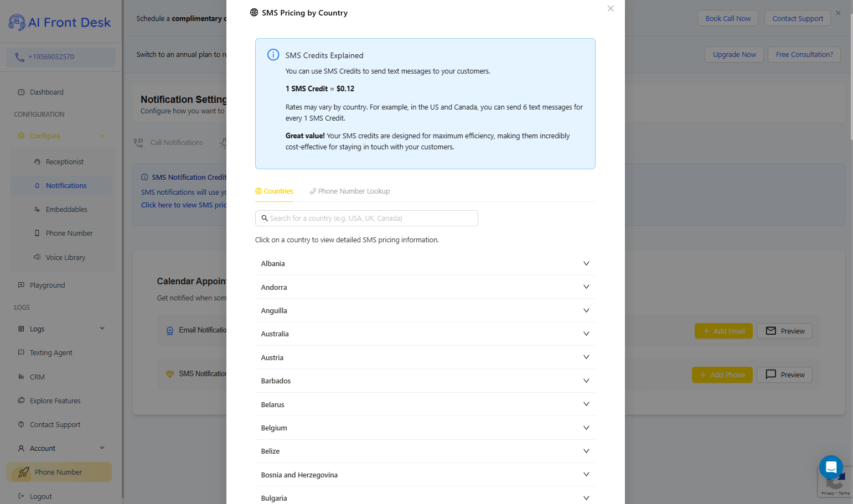853x504 pixels.
Task: Close the SMS Pricing by Country dialog
Action: tap(611, 8)
